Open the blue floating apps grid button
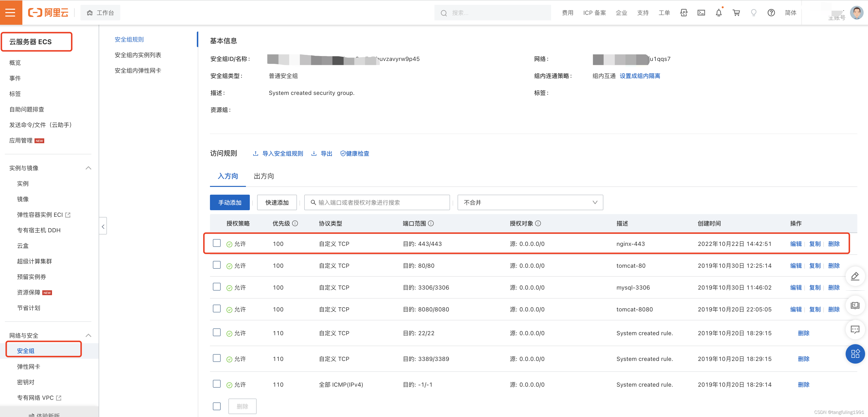This screenshot has width=868, height=417. [855, 354]
